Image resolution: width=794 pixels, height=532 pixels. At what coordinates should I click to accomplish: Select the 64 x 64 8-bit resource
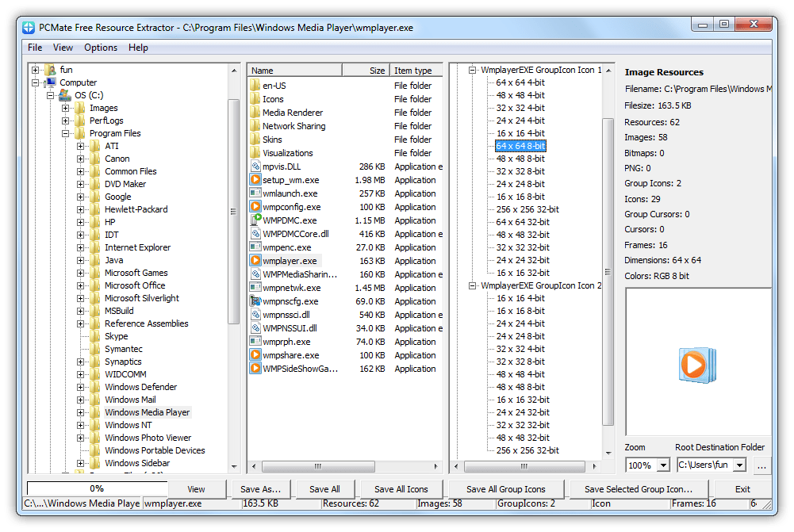[x=520, y=146]
